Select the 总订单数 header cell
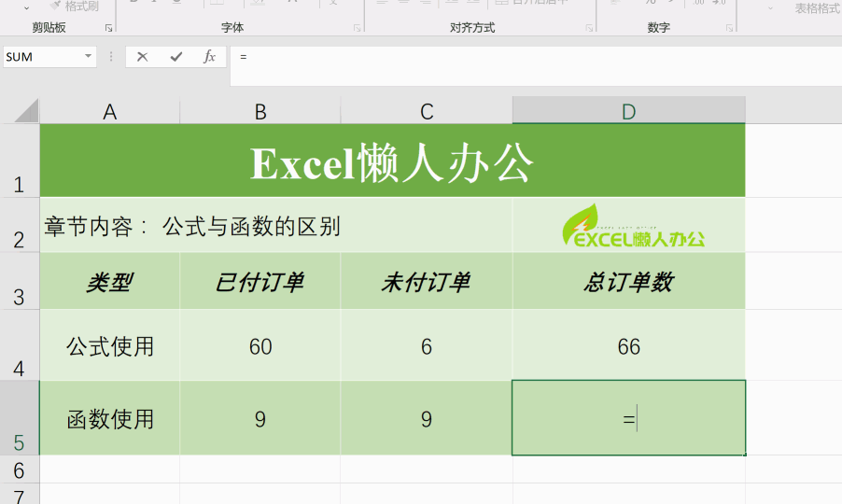 tap(629, 281)
